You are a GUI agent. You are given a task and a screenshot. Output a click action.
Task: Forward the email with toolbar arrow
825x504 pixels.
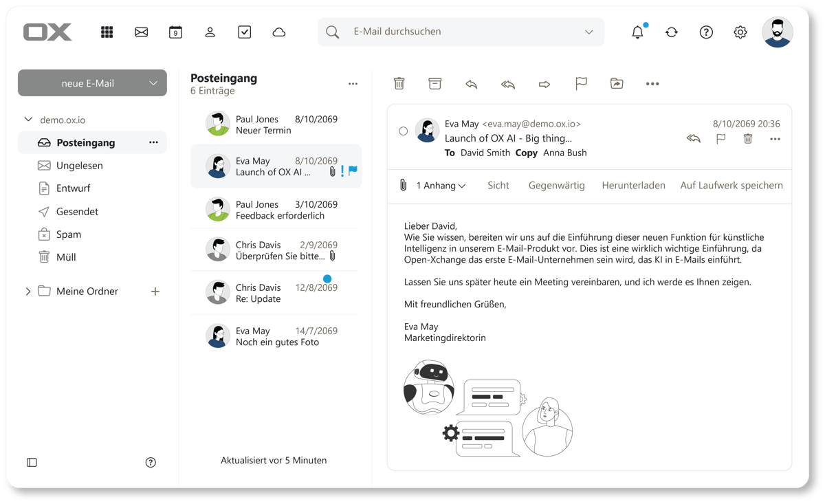click(x=544, y=84)
